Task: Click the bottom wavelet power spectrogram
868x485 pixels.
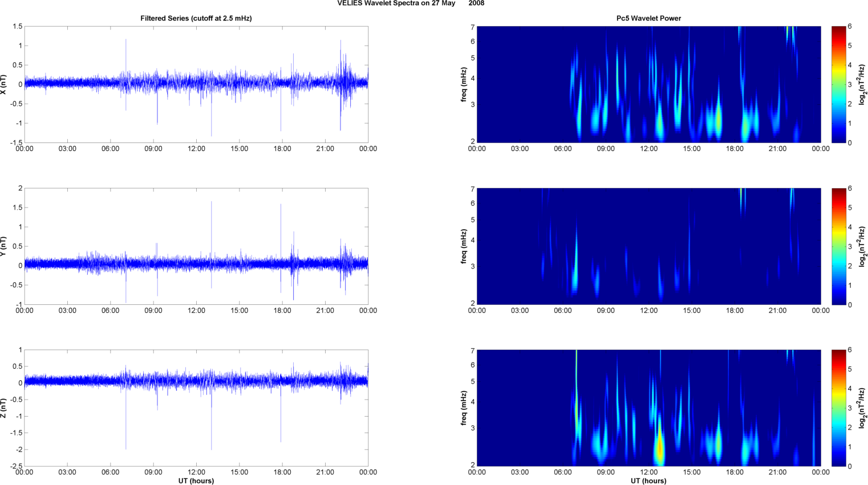Action: tap(648, 408)
